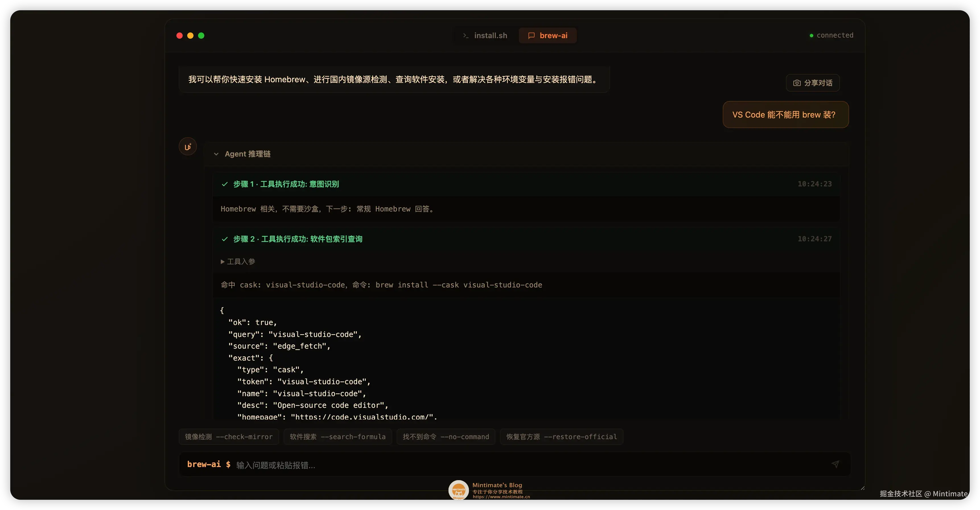Click the 'brew install --cask visual-studio-code' command line

tap(458, 285)
